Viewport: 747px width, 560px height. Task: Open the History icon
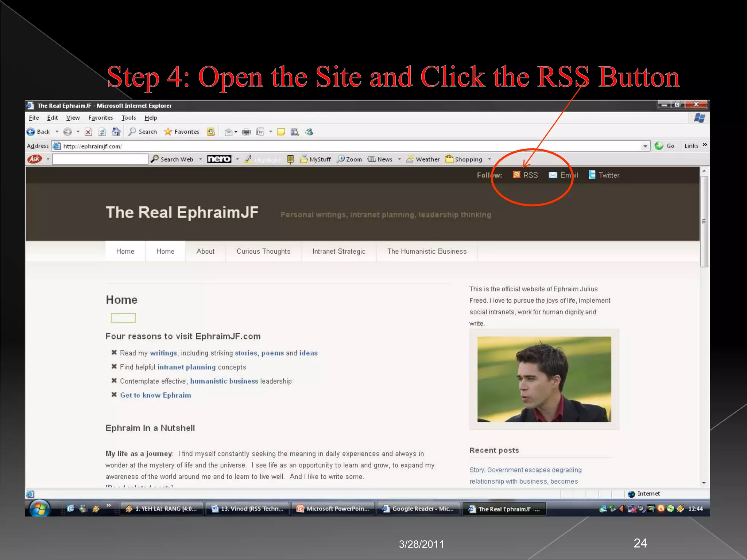(x=211, y=132)
